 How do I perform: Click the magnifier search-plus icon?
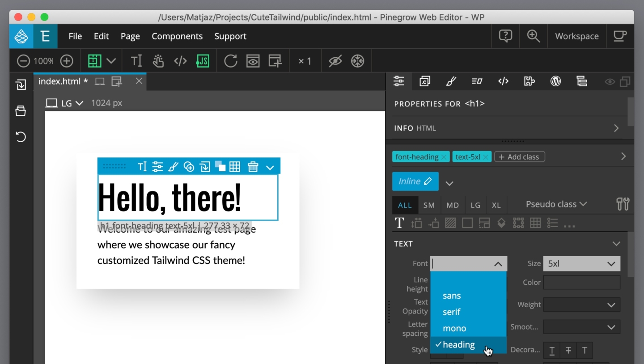pyautogui.click(x=533, y=36)
